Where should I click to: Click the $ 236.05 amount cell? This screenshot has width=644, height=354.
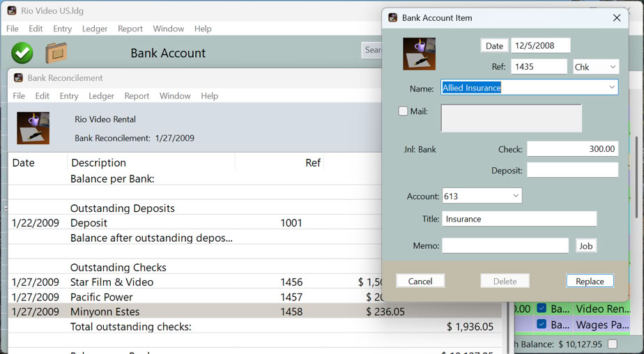pos(385,311)
